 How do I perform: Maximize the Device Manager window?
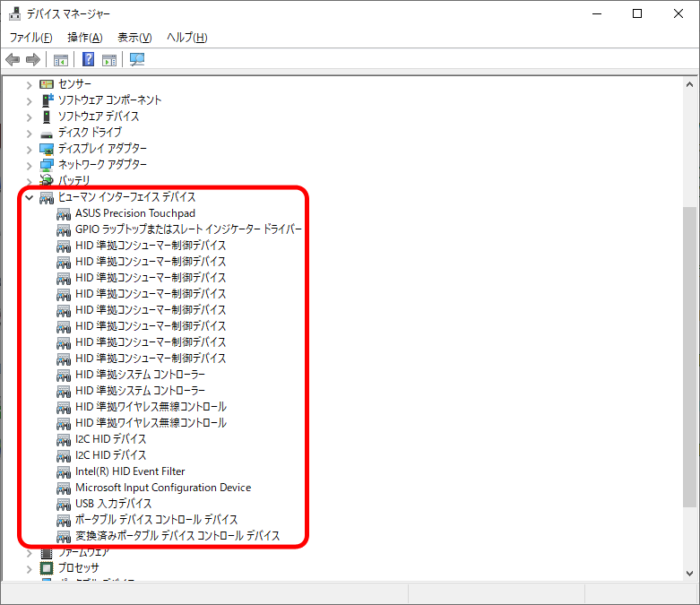pyautogui.click(x=637, y=13)
